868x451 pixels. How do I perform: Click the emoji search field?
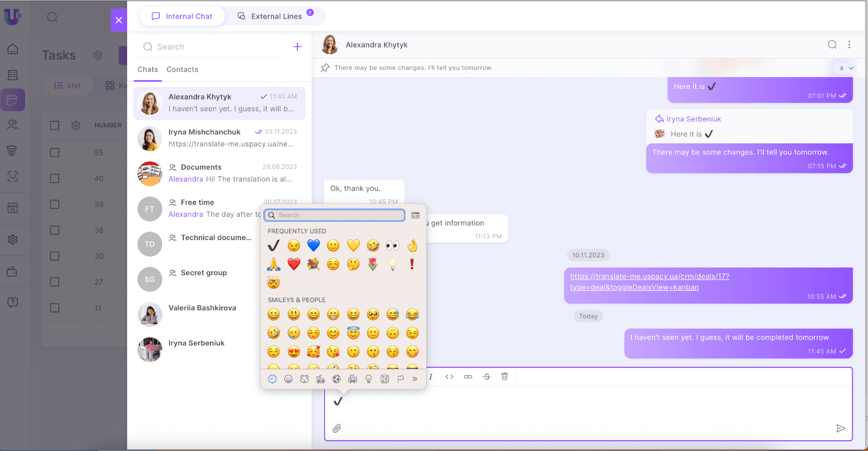tap(339, 215)
